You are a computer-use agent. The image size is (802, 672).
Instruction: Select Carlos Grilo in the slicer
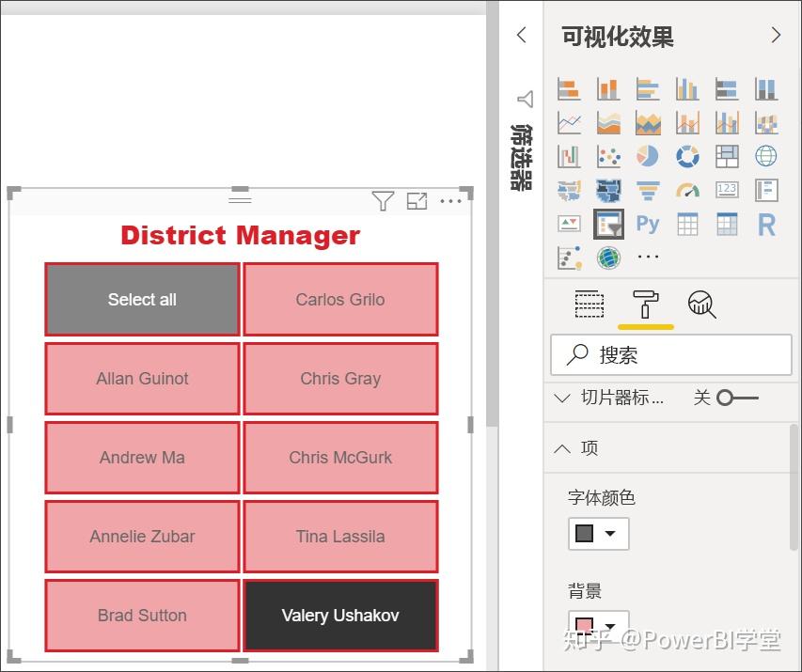(340, 299)
